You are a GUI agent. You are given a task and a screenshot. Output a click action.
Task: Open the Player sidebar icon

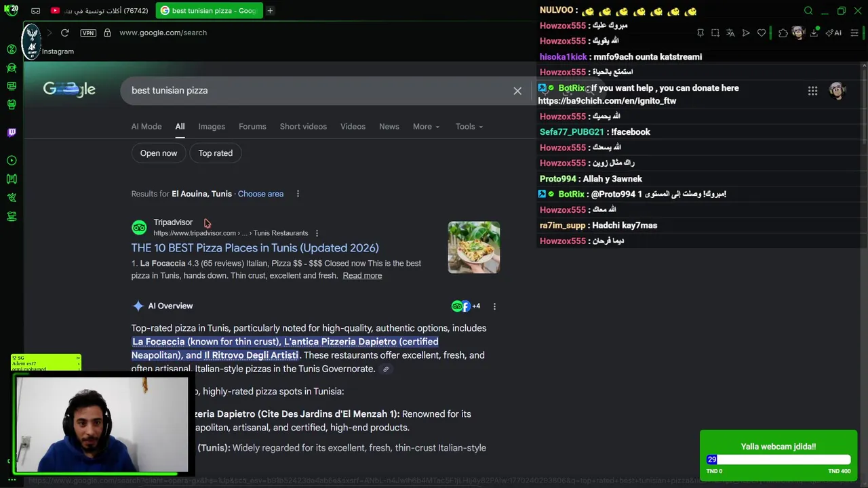pos(12,161)
